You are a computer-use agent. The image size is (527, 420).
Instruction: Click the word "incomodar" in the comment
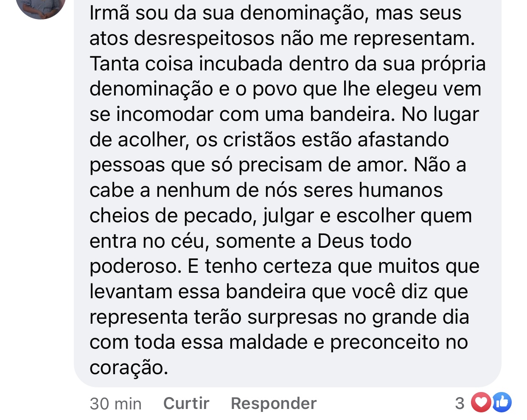[x=164, y=115]
